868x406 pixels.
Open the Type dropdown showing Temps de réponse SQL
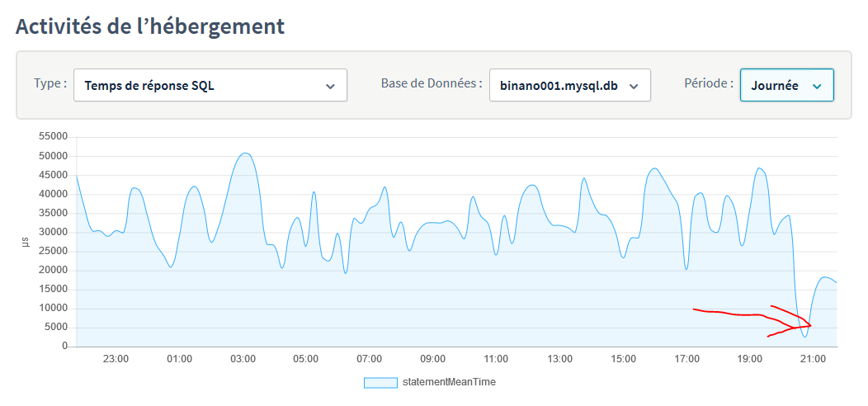[x=210, y=85]
